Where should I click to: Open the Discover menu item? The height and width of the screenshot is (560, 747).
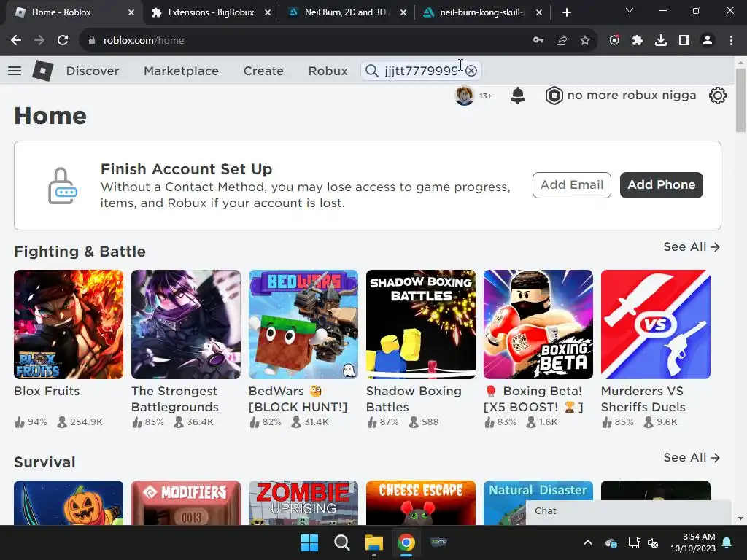(93, 71)
